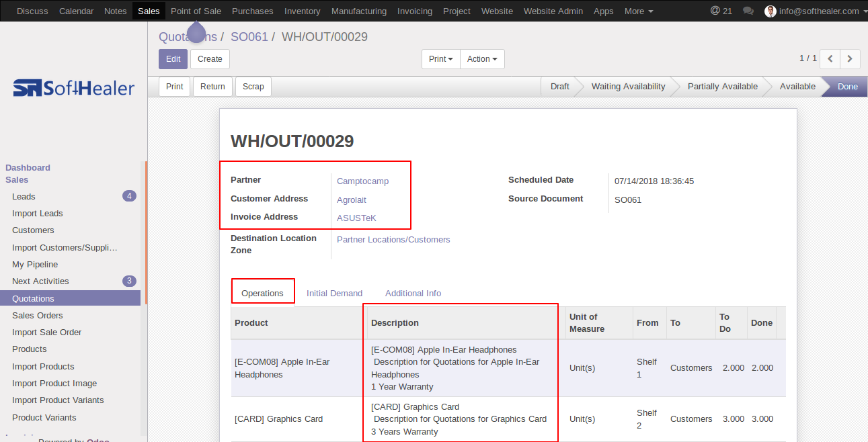The width and height of the screenshot is (868, 442).
Task: Switch to the Additional Info tab
Action: coord(413,293)
